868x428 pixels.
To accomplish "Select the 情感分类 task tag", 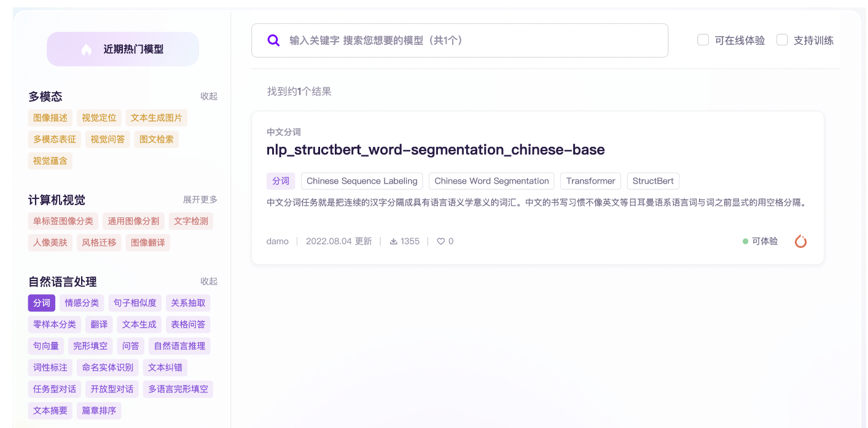I will pos(82,303).
